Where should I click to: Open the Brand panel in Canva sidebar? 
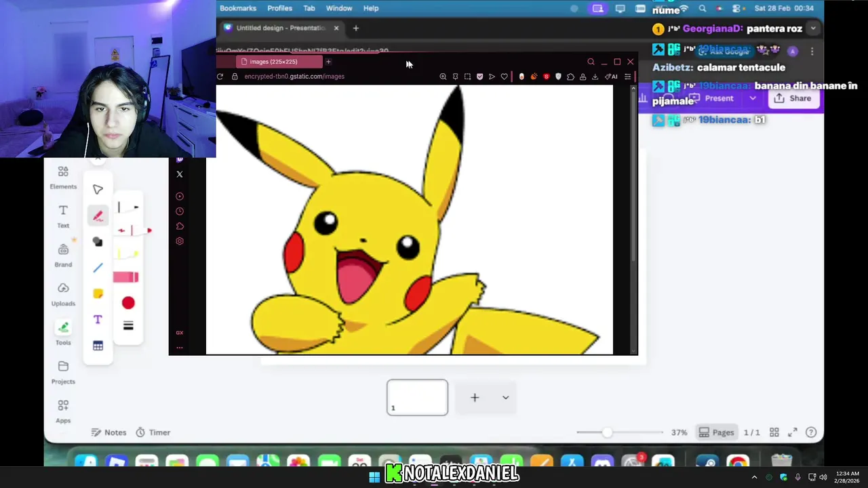click(63, 256)
